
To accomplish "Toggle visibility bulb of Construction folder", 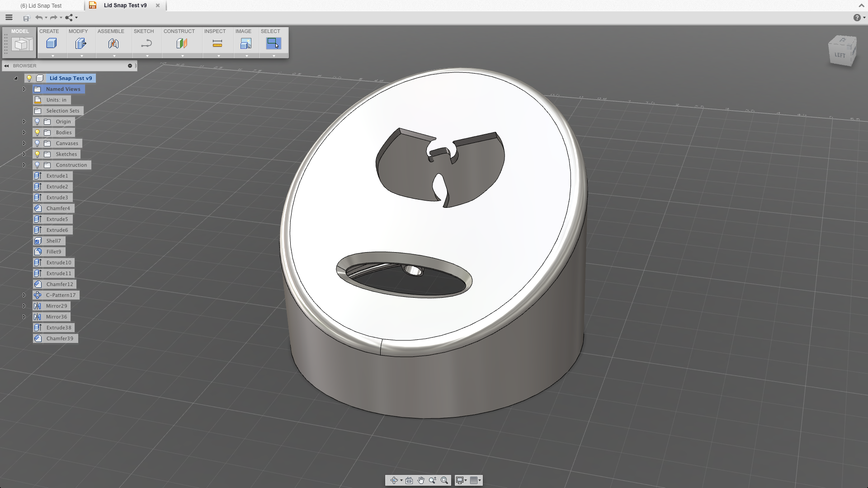I will [38, 165].
